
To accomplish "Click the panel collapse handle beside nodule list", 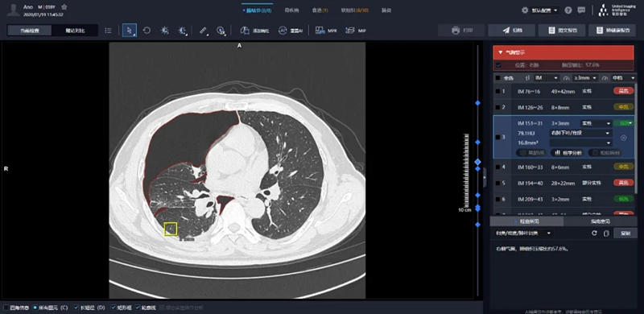I will 485,177.
